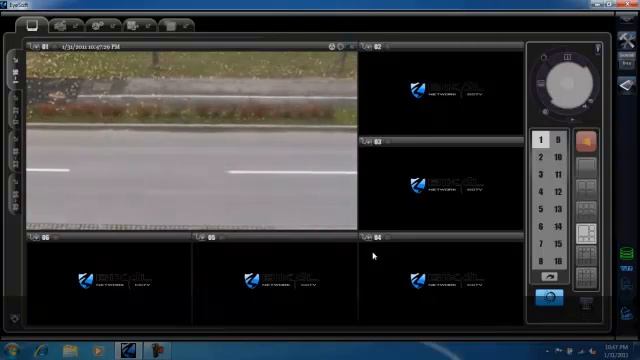Screen dimensions: 640x360
Task: Select camera channel 9 on keypad
Action: coord(558,140)
